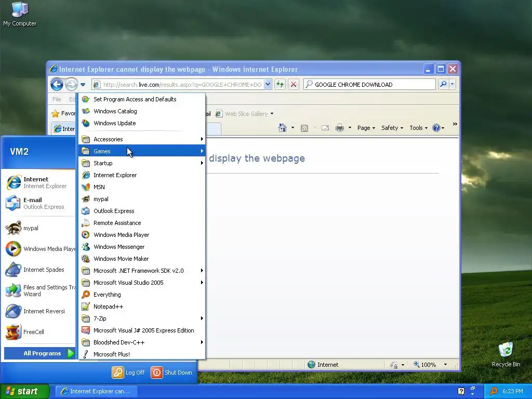Select Windows Messenger in programs menu
Viewport: 532px width, 399px height.
142,247
